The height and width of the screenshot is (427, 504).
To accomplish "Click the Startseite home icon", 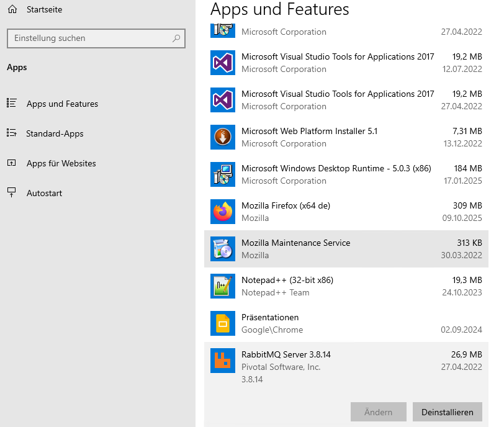I will (x=12, y=9).
